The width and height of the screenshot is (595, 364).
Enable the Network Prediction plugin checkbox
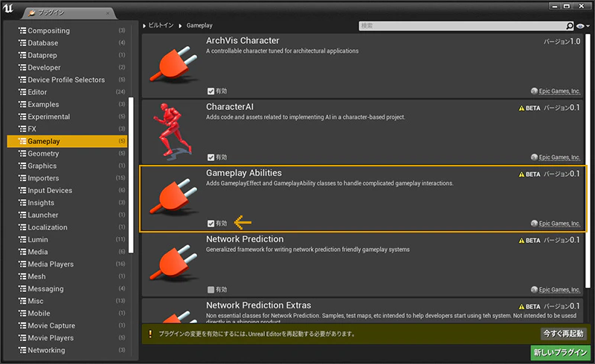point(210,290)
